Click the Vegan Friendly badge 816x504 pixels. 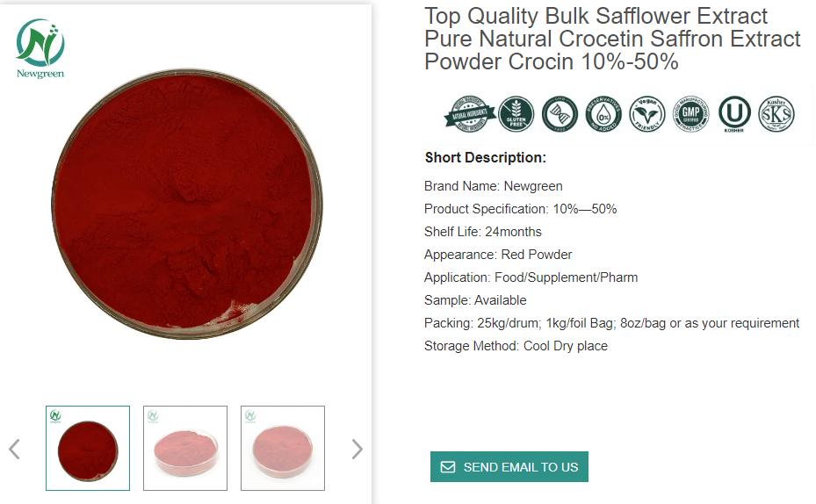click(x=647, y=114)
